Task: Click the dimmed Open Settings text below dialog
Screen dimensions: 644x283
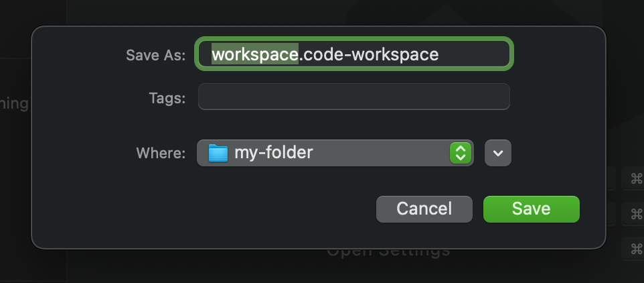Action: 388,252
